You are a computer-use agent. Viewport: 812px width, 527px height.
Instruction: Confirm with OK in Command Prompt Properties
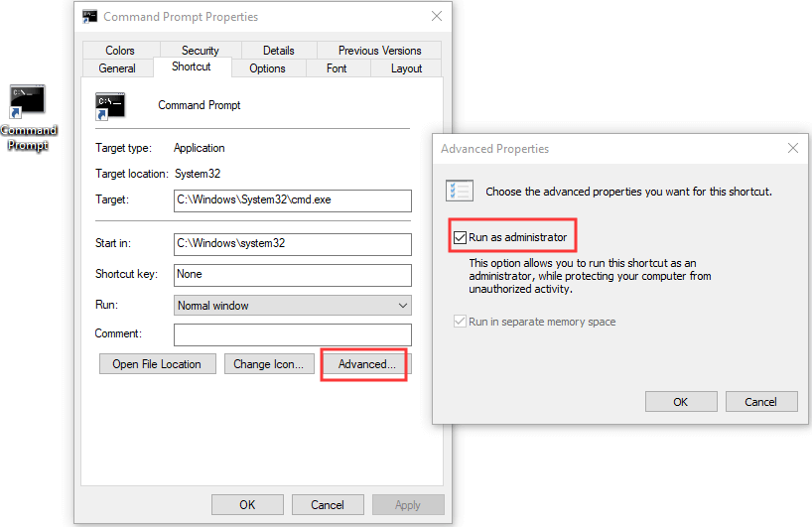point(247,505)
